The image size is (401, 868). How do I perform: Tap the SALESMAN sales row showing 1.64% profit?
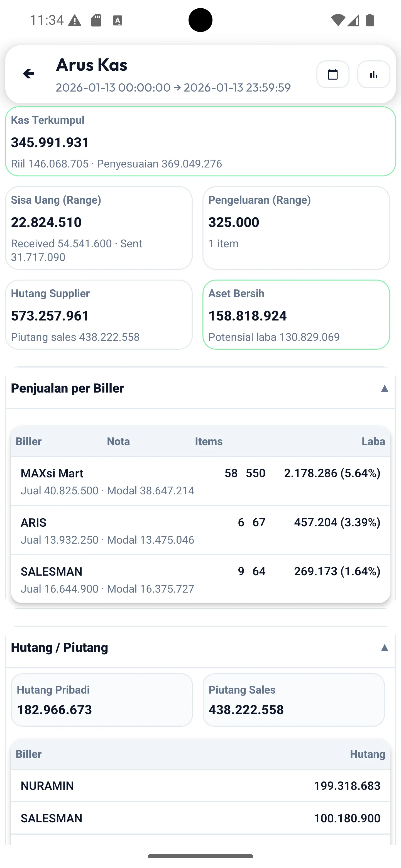[x=200, y=579]
